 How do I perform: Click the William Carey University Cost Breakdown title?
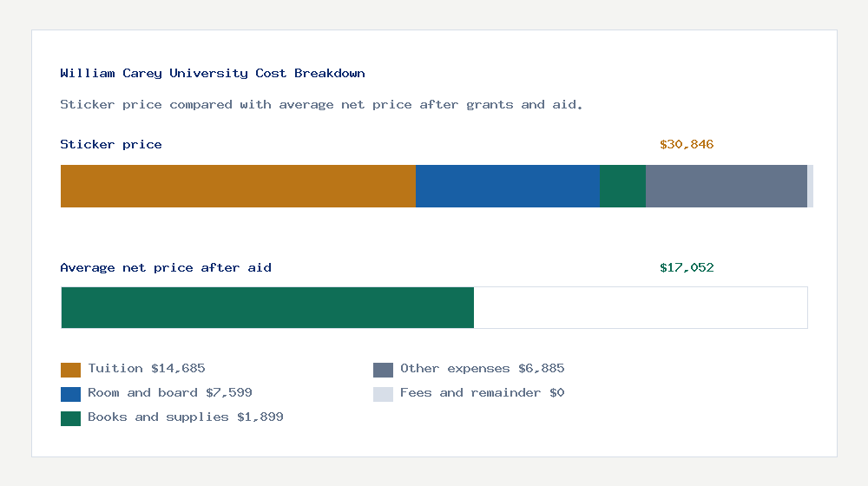213,74
